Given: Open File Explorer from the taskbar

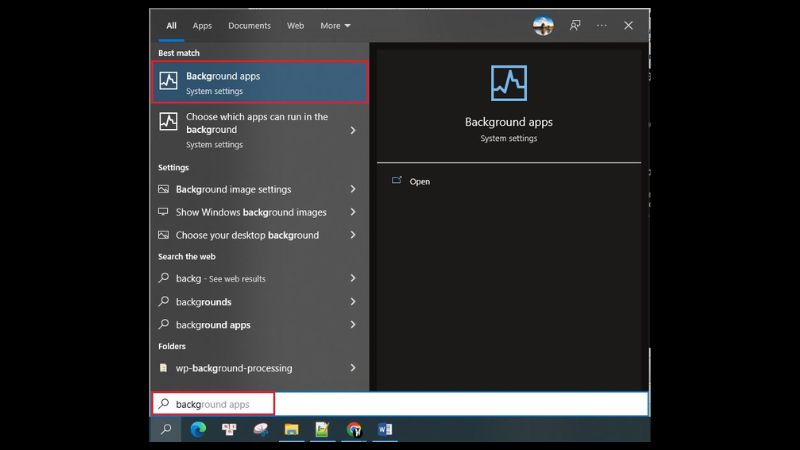Looking at the screenshot, I should [291, 429].
